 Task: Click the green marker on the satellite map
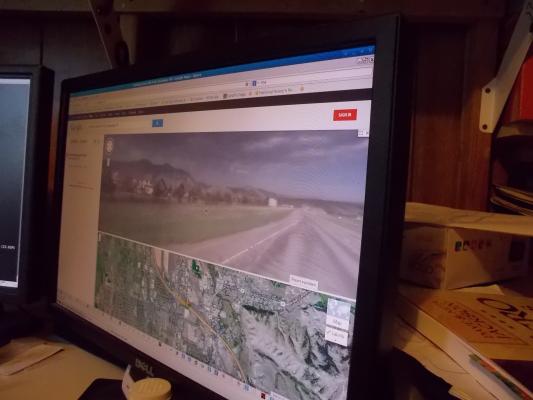[x=195, y=266]
